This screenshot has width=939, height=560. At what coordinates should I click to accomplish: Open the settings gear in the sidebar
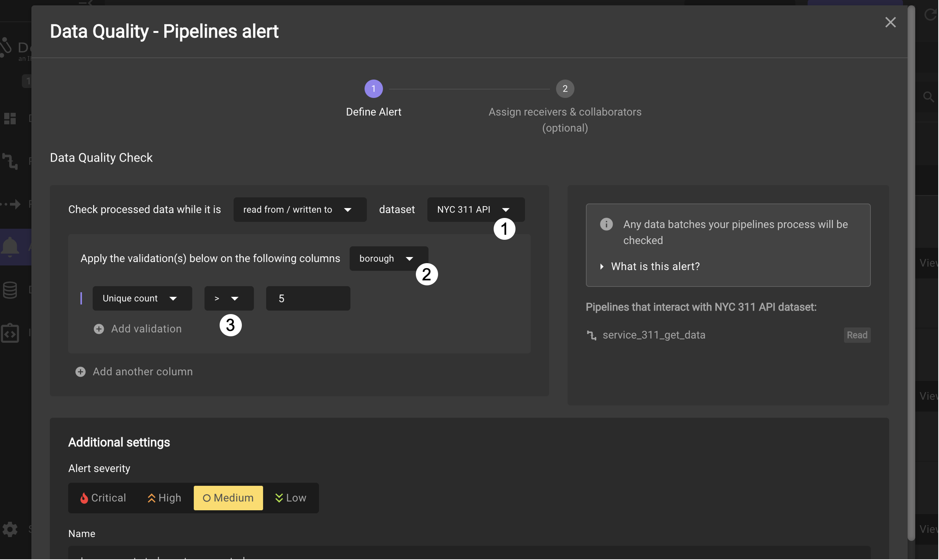click(10, 530)
